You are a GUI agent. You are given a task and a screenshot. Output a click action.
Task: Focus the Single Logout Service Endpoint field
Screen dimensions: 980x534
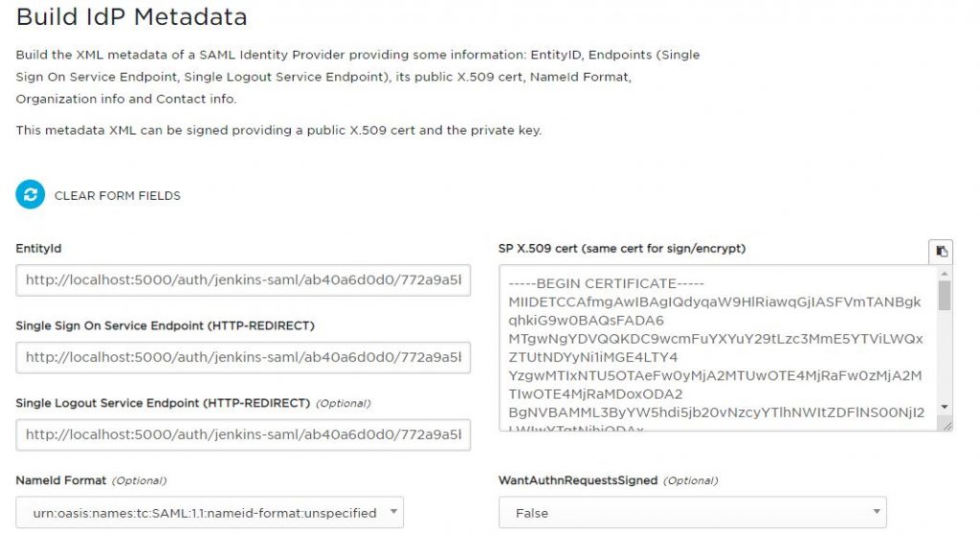pyautogui.click(x=243, y=434)
